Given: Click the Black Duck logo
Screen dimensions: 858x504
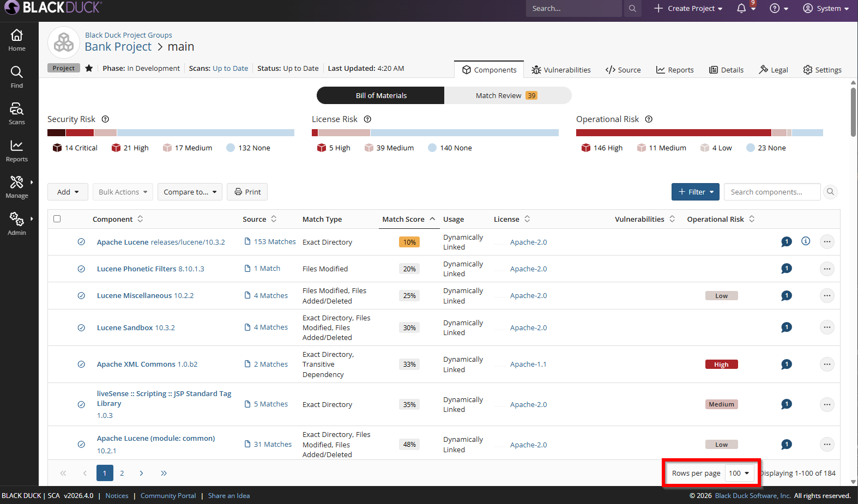Looking at the screenshot, I should pos(52,8).
